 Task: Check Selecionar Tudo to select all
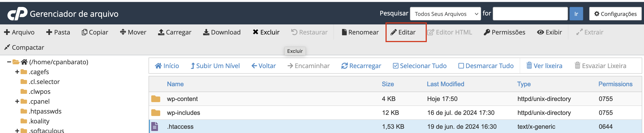(420, 66)
